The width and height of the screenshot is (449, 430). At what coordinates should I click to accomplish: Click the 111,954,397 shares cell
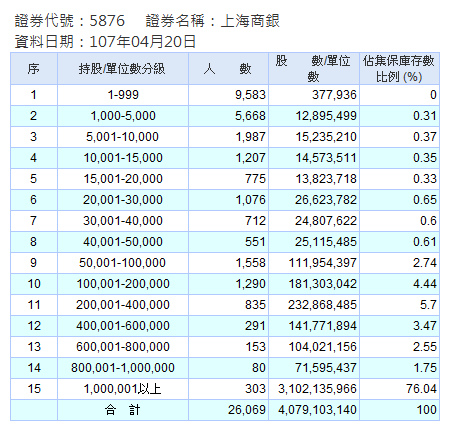(314, 263)
